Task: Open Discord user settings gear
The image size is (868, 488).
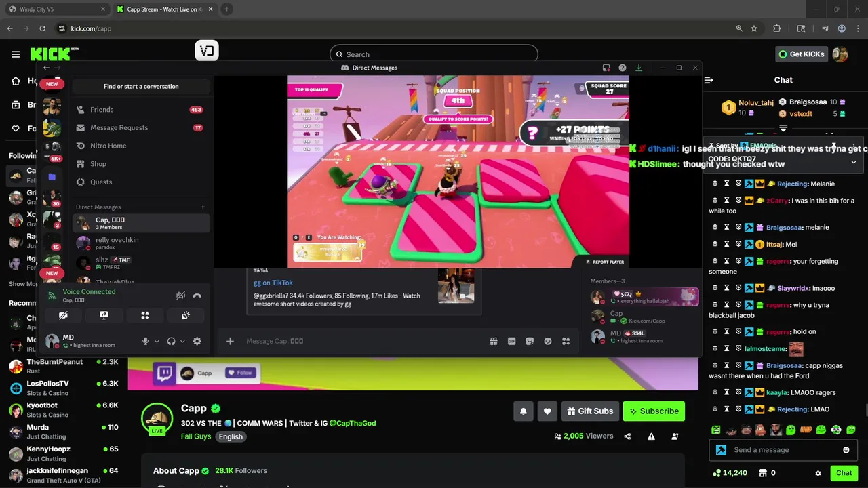Action: (x=197, y=341)
